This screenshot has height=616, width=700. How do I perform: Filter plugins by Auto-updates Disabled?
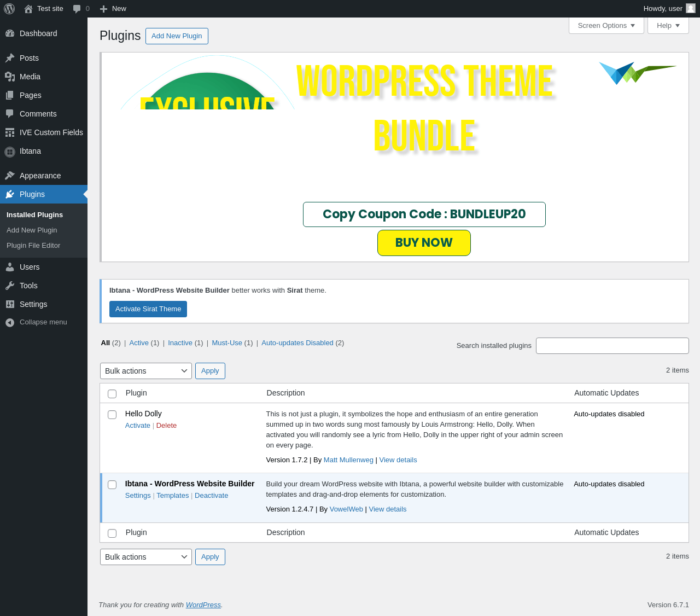[x=297, y=343]
